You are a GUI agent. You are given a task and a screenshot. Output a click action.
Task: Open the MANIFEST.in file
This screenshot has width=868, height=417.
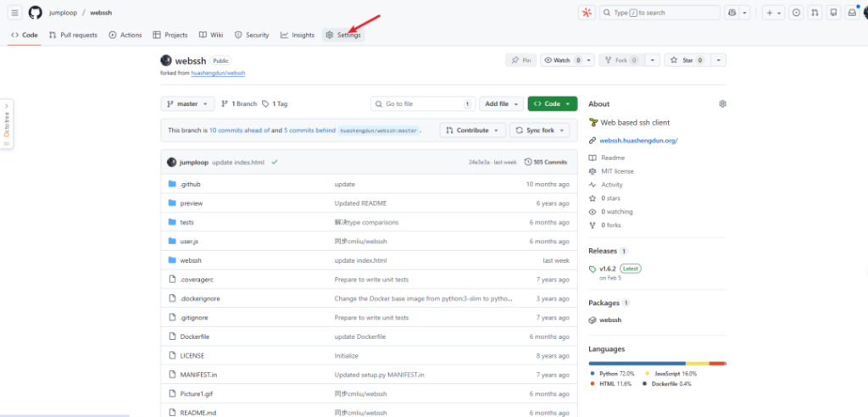pos(198,375)
